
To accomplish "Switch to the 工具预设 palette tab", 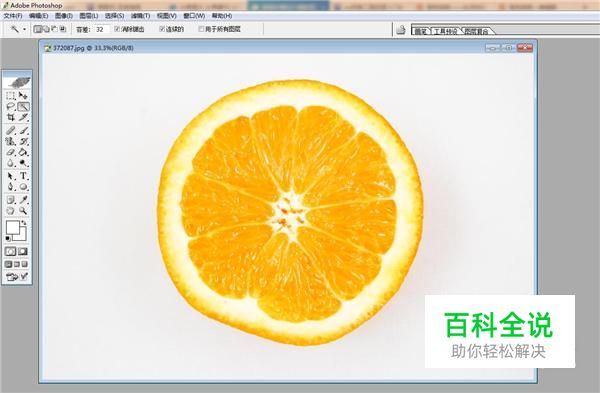I will 445,31.
